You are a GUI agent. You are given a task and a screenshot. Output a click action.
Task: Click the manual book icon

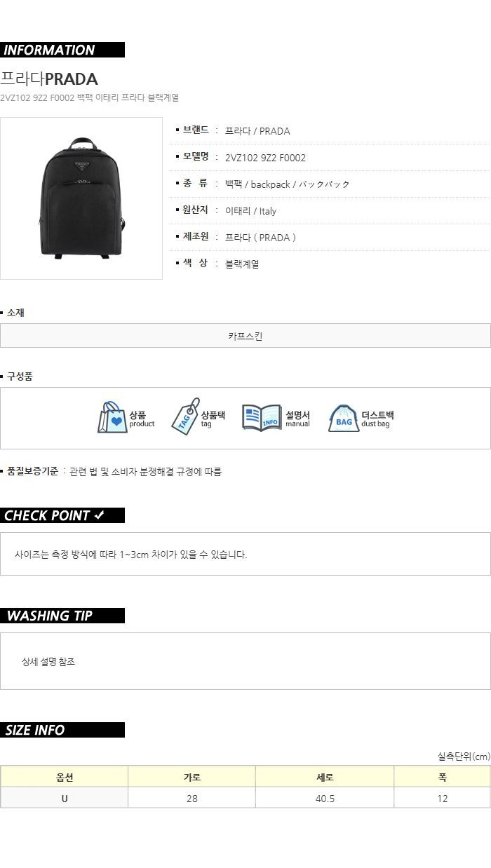click(x=262, y=417)
